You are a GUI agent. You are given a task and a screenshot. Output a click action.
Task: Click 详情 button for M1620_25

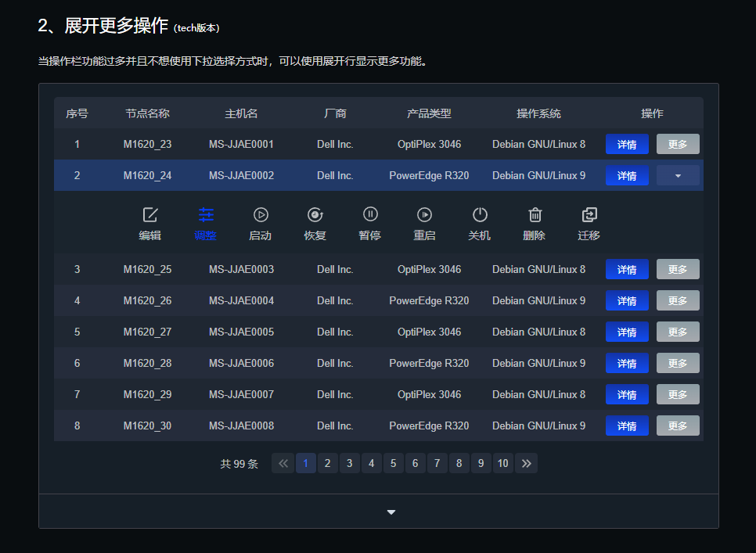tap(627, 270)
